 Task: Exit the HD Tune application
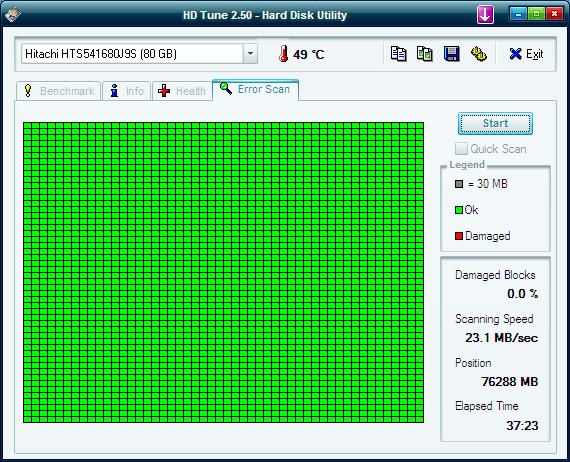(x=526, y=54)
